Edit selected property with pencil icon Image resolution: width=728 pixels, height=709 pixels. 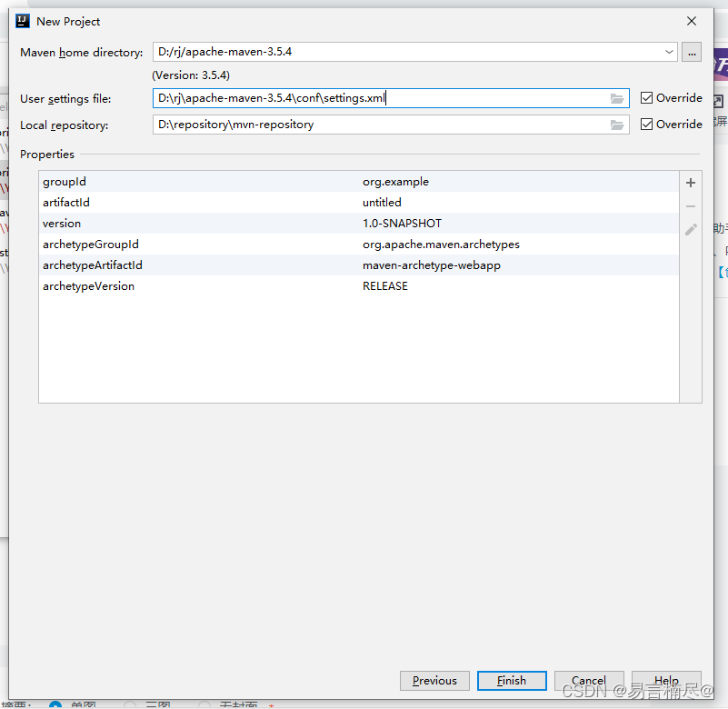point(691,229)
